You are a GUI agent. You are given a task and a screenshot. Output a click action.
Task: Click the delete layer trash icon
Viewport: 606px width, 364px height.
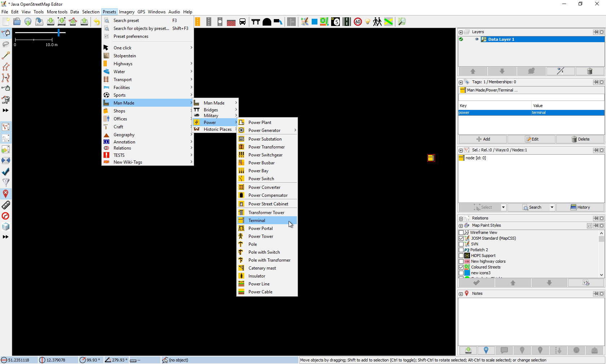point(589,71)
